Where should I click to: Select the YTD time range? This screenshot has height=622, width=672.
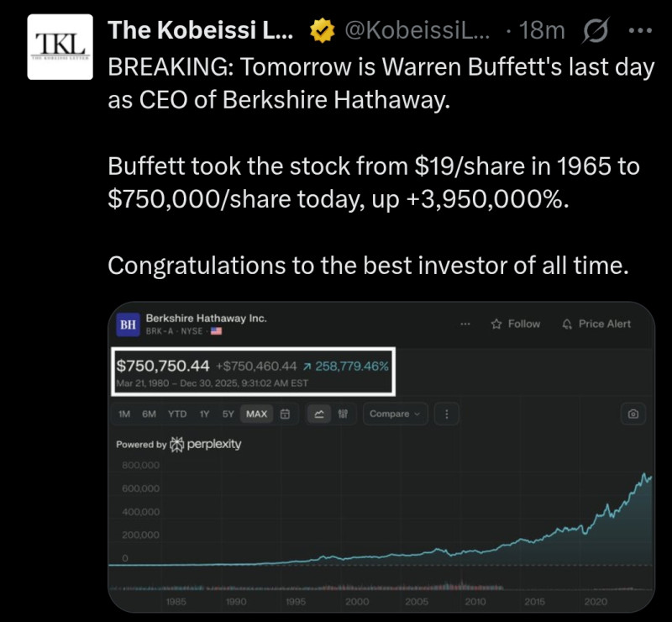point(177,414)
